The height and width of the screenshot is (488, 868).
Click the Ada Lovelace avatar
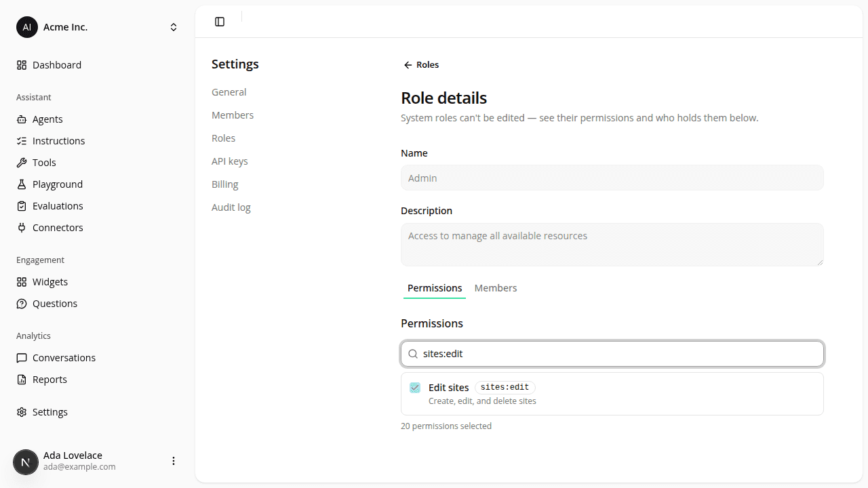26,462
